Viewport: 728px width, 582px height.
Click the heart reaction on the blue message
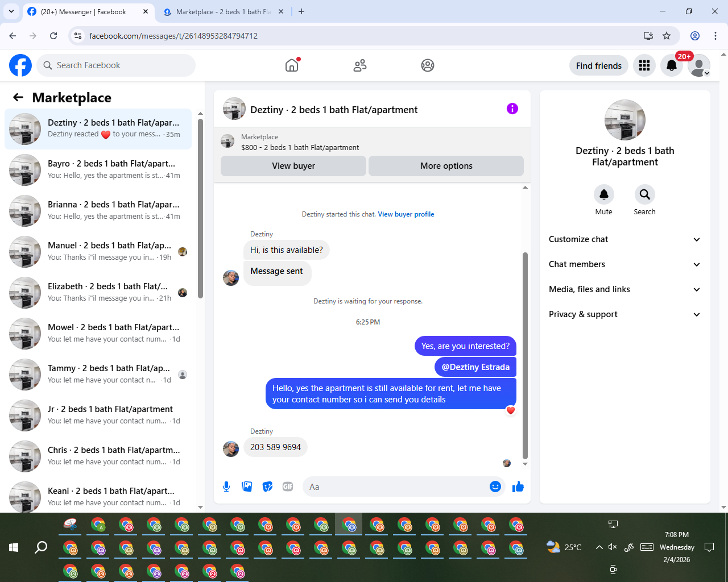(x=511, y=410)
